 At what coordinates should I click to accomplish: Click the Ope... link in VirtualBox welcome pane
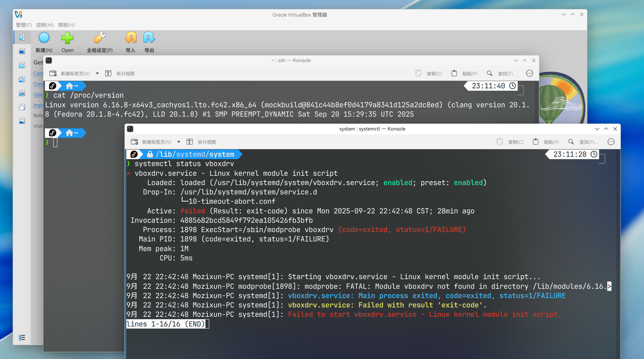pos(38,94)
